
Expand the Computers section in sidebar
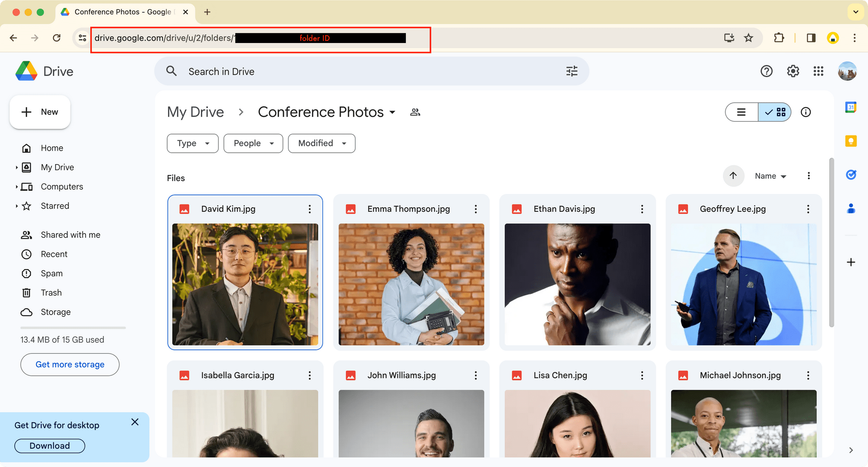[x=16, y=186]
